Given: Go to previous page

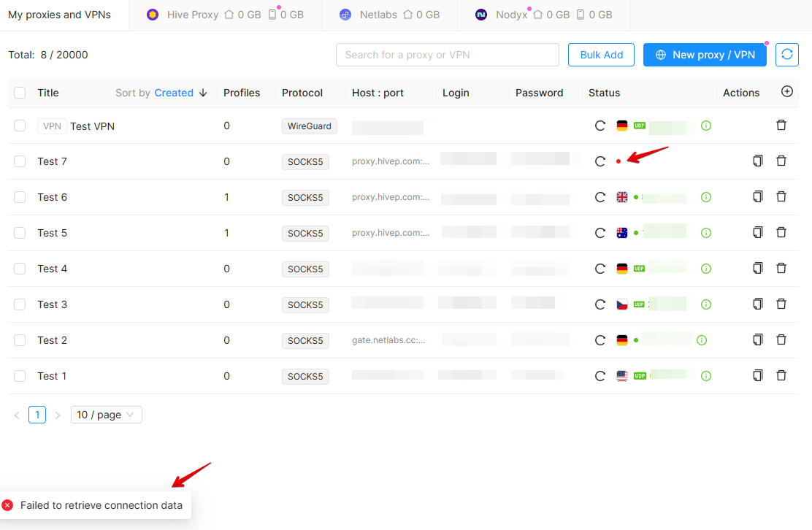Looking at the screenshot, I should [17, 415].
